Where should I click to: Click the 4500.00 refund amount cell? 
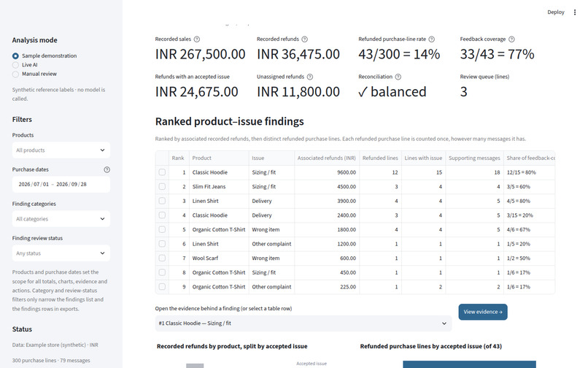pyautogui.click(x=327, y=187)
